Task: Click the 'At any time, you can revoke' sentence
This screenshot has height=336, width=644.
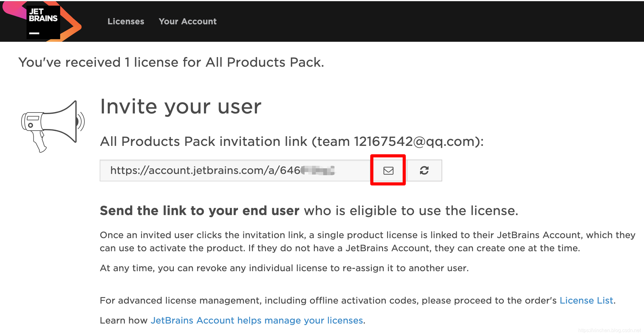Action: pos(284,268)
